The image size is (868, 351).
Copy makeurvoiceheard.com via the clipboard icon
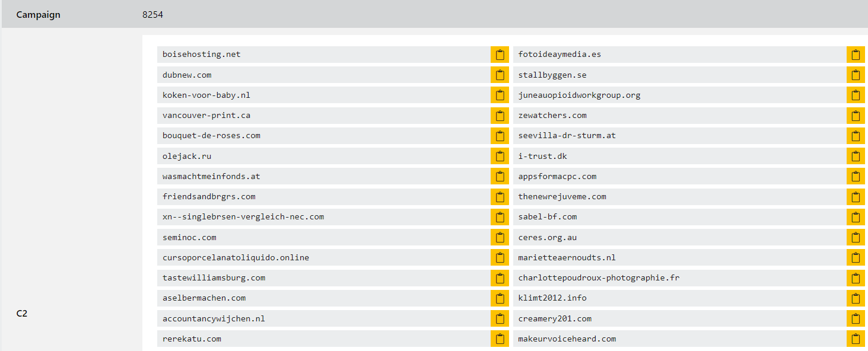855,339
